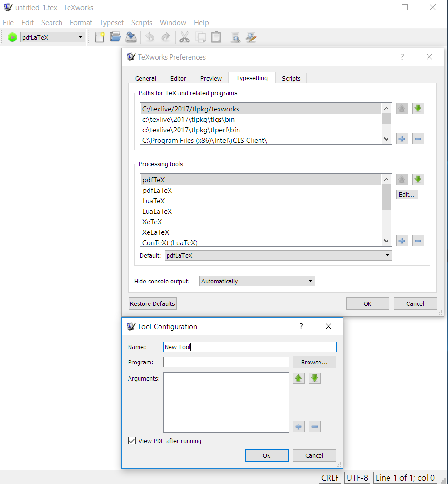Remove the selected processing tool

(418, 241)
